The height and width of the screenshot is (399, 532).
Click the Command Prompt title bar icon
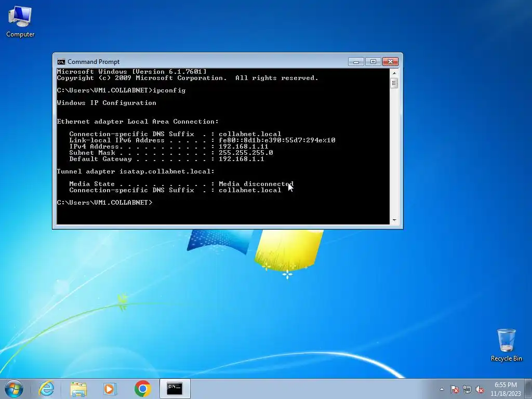tap(61, 62)
